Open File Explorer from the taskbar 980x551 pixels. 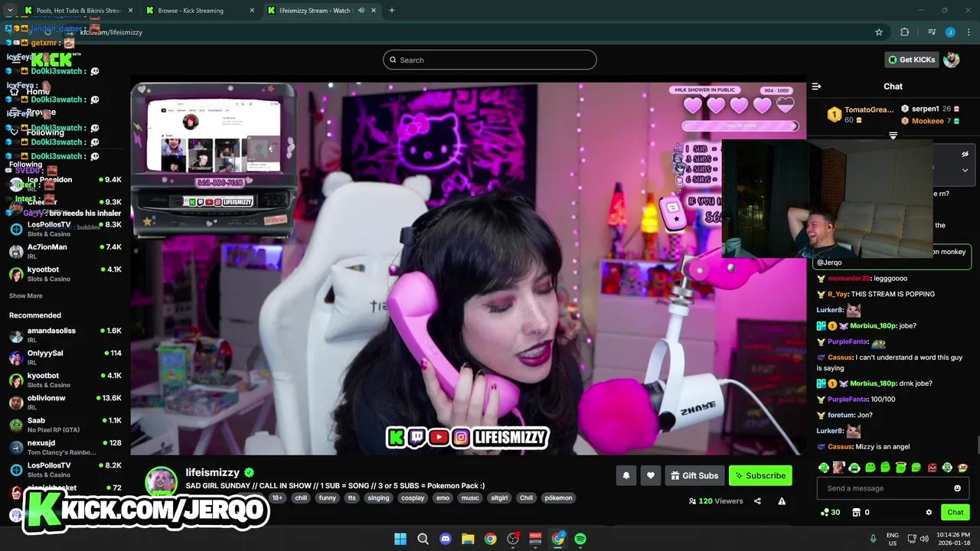(x=468, y=539)
